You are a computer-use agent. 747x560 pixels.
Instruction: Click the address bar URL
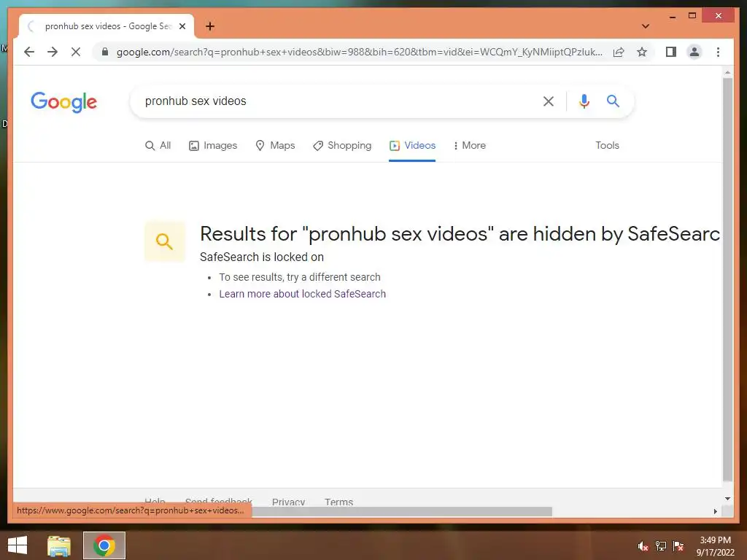click(x=359, y=52)
